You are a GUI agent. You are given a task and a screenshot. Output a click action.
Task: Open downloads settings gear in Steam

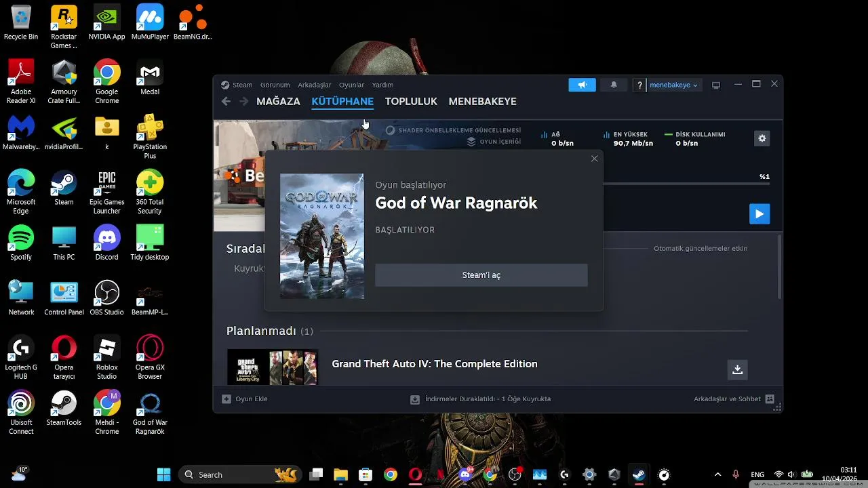762,138
